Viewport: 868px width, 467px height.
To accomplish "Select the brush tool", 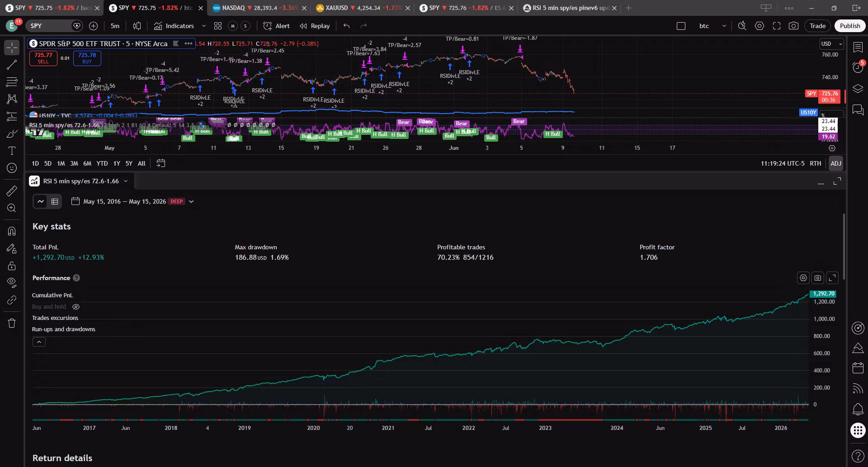I will (12, 133).
